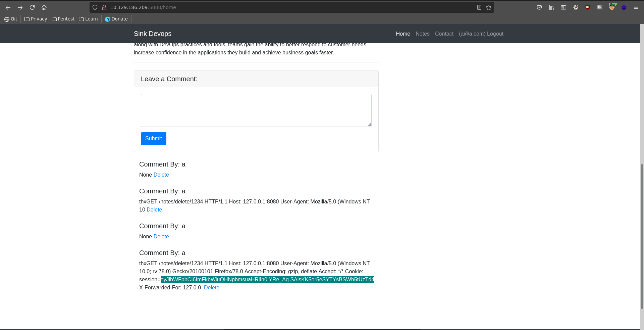644x330 pixels.
Task: Toggle reader view in address bar
Action: click(x=479, y=7)
